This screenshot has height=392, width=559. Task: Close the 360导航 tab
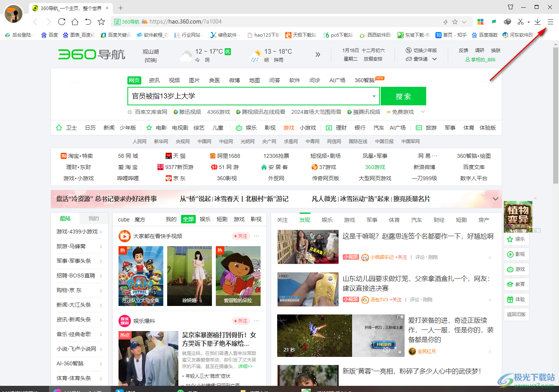pos(107,8)
